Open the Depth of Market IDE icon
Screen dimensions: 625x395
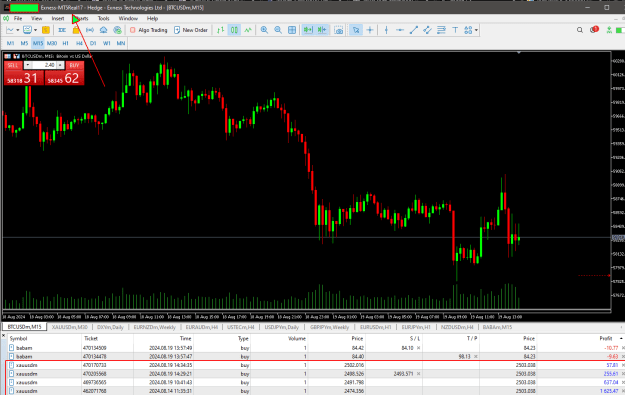point(62,30)
